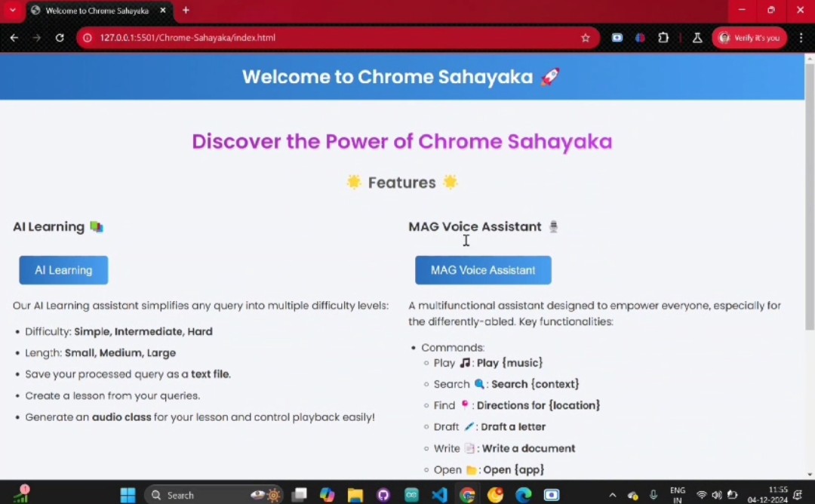Open Task View on the taskbar
Screen dimensions: 815x504
(300, 495)
